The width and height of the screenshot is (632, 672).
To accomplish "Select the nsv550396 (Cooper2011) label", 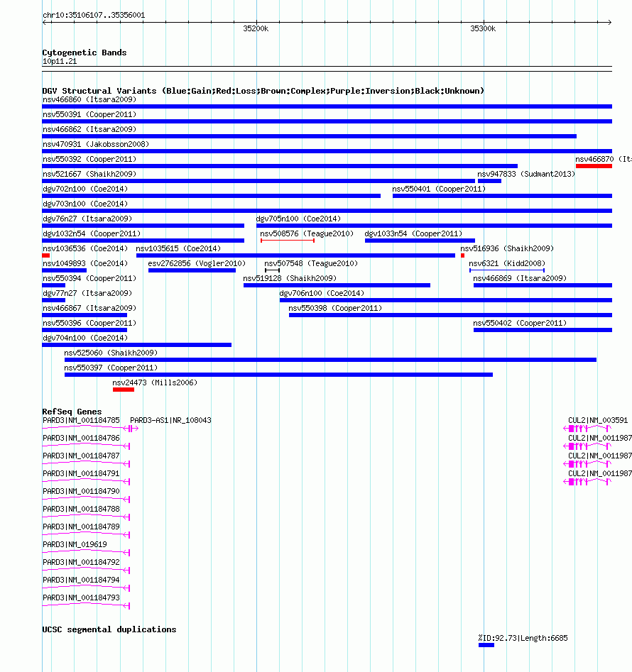I will coord(89,323).
